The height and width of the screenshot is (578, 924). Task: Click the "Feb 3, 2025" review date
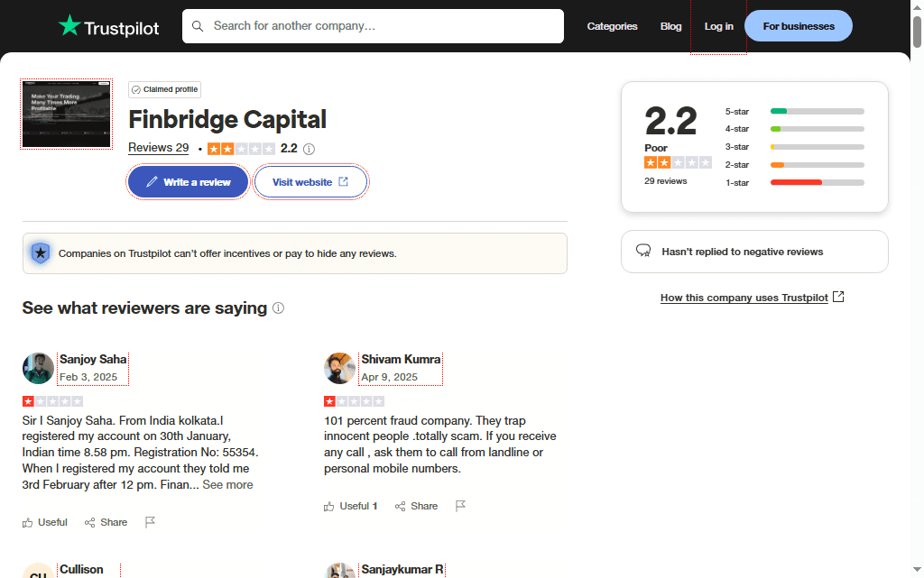88,377
